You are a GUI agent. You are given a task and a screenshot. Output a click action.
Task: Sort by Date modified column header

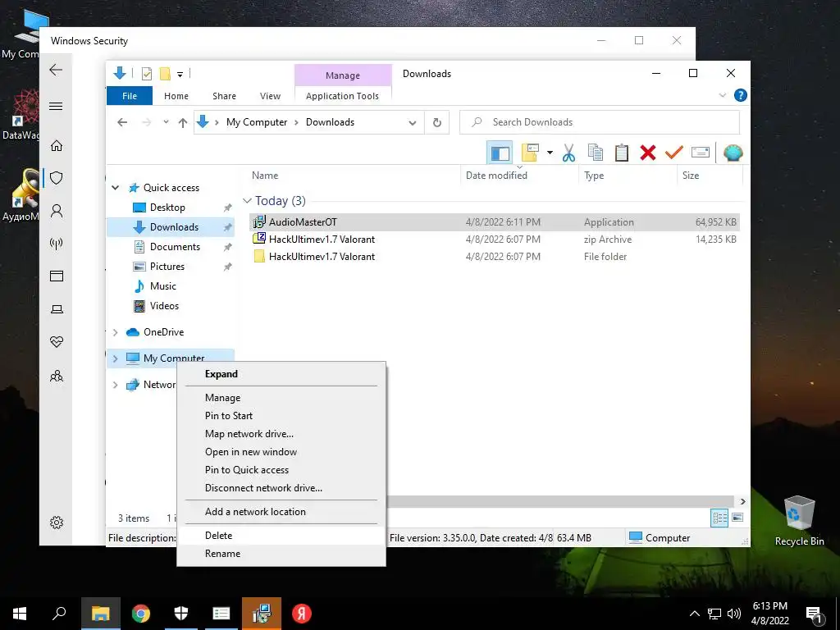tap(519, 176)
